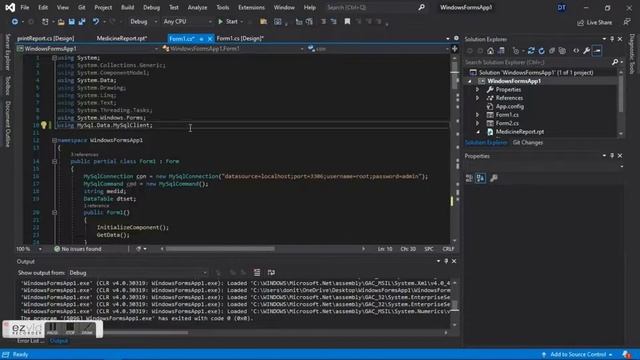Click Add to Source Control
640x360 pixels.
click(x=577, y=354)
